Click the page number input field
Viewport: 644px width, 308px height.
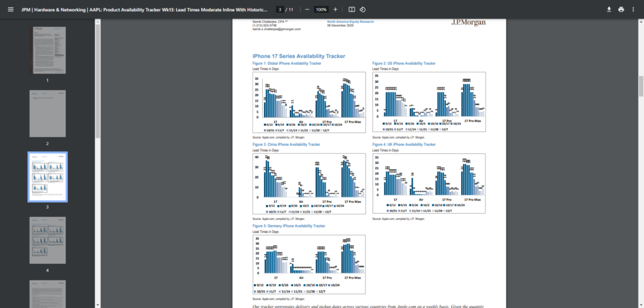coord(279,9)
